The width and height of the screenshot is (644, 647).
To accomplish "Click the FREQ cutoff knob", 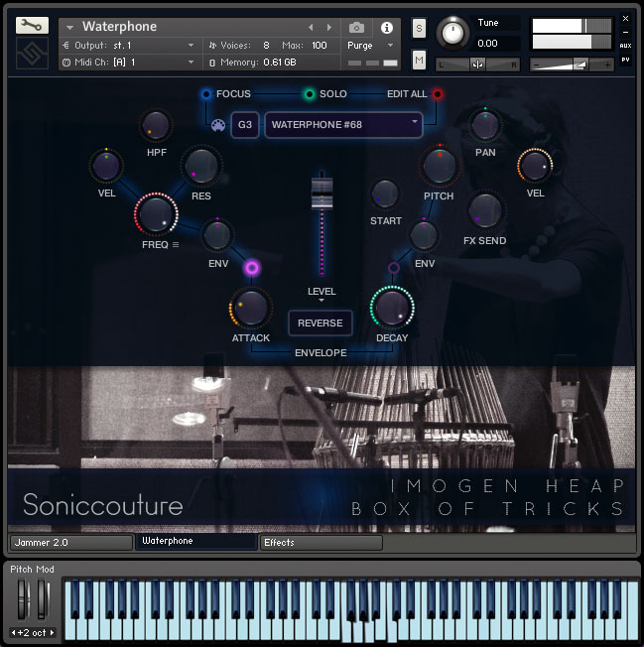I will point(156,213).
